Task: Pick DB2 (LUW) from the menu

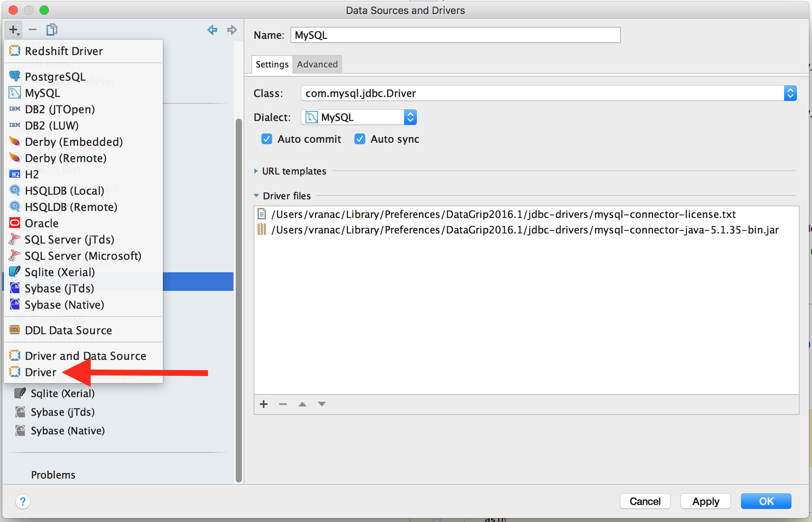Action: [83, 125]
